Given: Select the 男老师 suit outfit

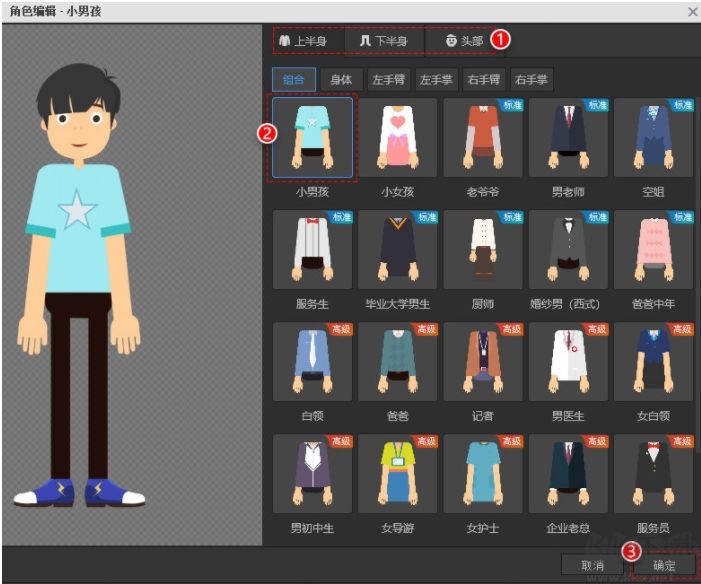Looking at the screenshot, I should tap(567, 137).
